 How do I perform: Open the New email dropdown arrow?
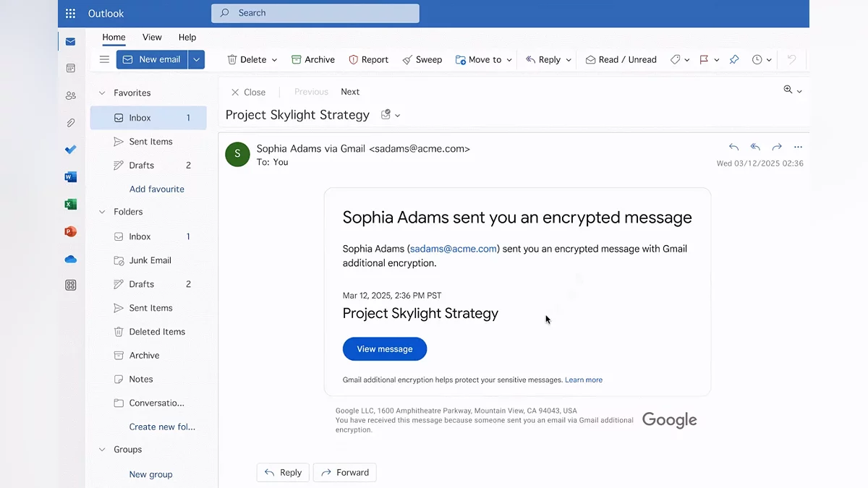(x=196, y=59)
